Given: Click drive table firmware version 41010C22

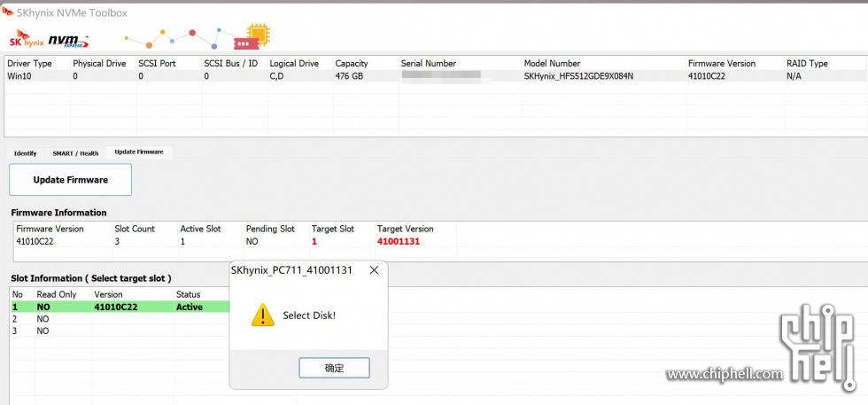Looking at the screenshot, I should (707, 76).
